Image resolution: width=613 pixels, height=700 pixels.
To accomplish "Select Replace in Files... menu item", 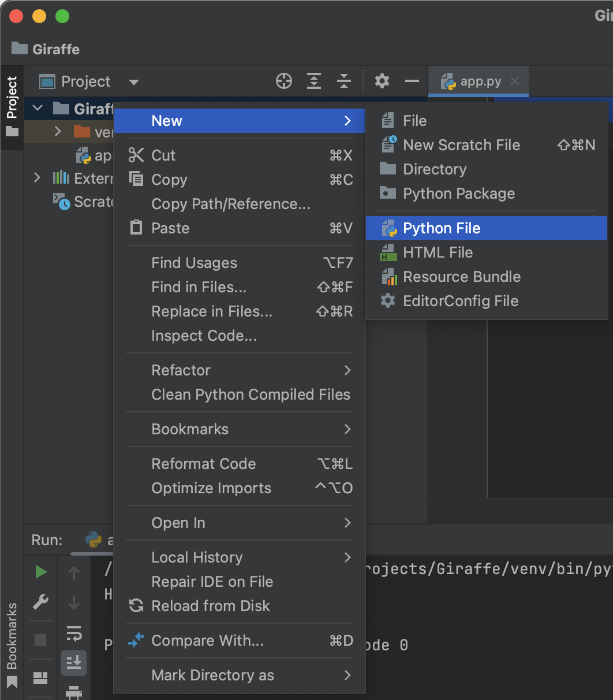I will pyautogui.click(x=240, y=311).
